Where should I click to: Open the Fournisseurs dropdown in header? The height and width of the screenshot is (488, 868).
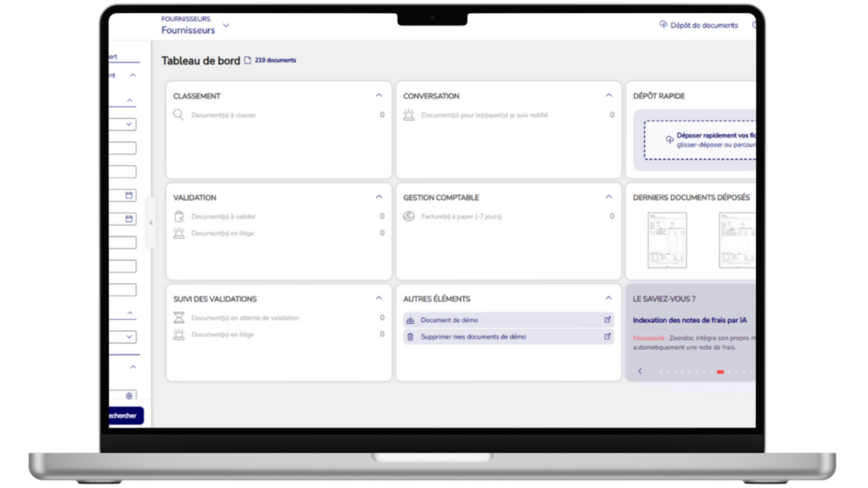226,25
